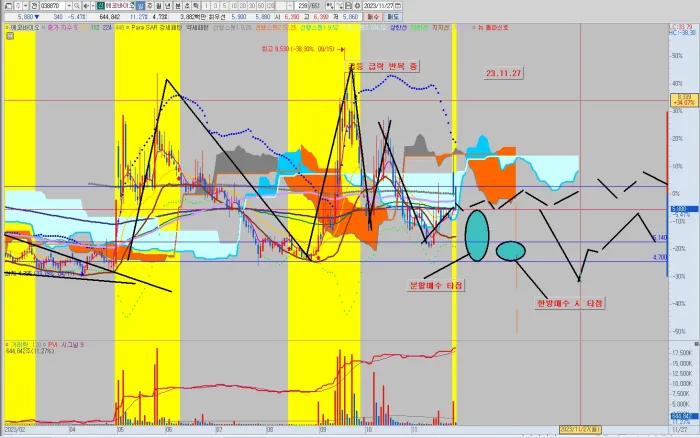Viewport: 700px width, 438px height.
Task: Click the 2023/11/27(월) date marker on time axis
Action: tap(580, 430)
